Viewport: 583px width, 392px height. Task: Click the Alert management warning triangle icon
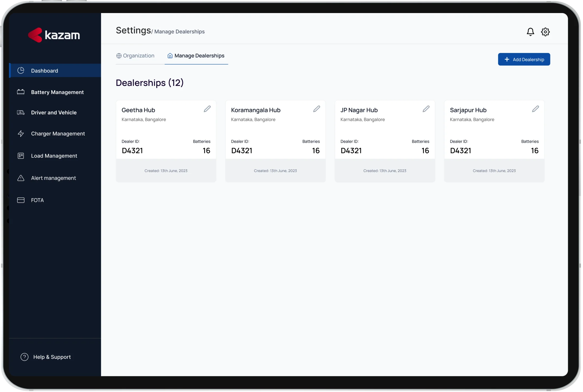pyautogui.click(x=21, y=178)
